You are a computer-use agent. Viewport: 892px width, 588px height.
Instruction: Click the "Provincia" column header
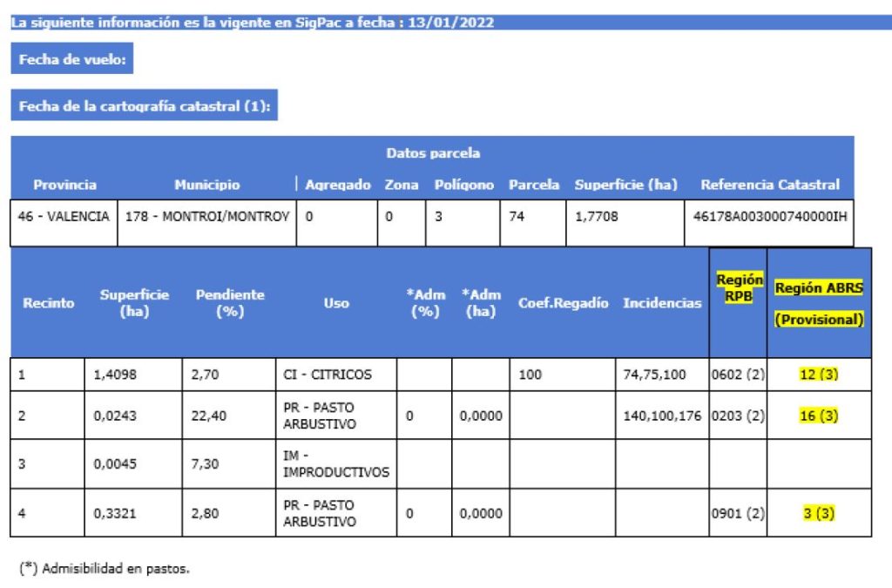point(64,185)
